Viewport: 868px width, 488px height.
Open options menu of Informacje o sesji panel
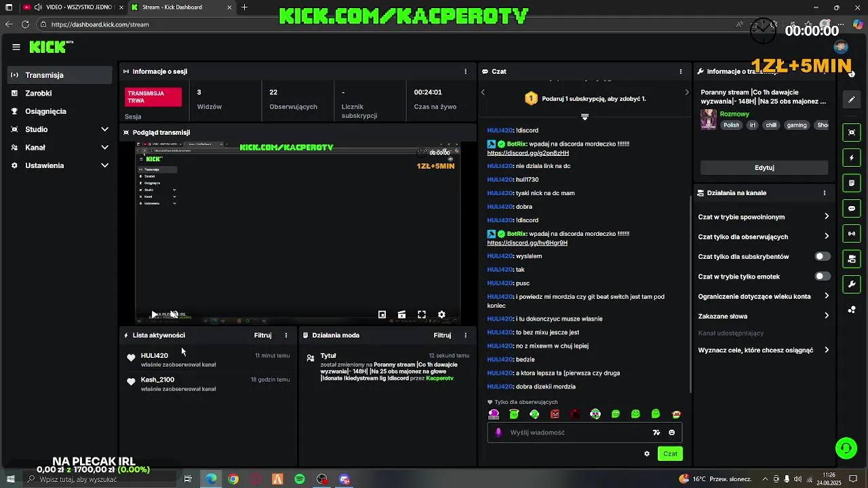pyautogui.click(x=465, y=71)
